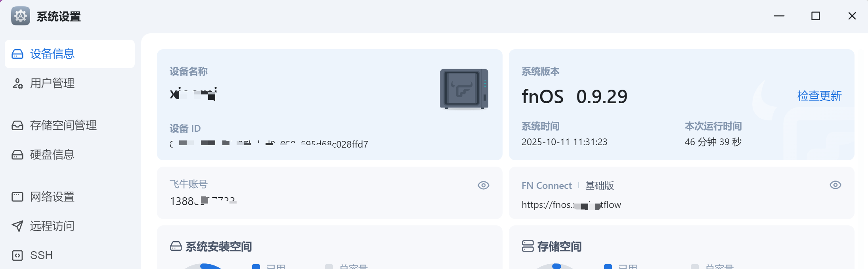Viewport: 868px width, 269px height.
Task: Click the 设备信息 drive icon in sidebar
Action: point(17,54)
